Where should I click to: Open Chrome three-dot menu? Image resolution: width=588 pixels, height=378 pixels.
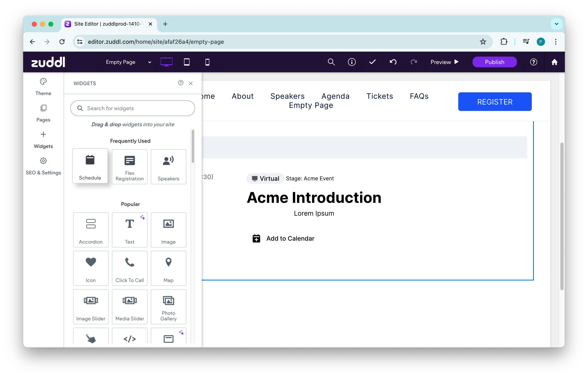click(x=556, y=42)
